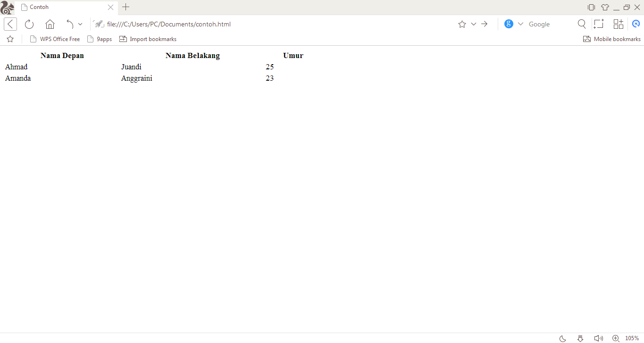Open search engine dropdown next to Google icon
Screen dimensions: 644x343
(x=520, y=24)
